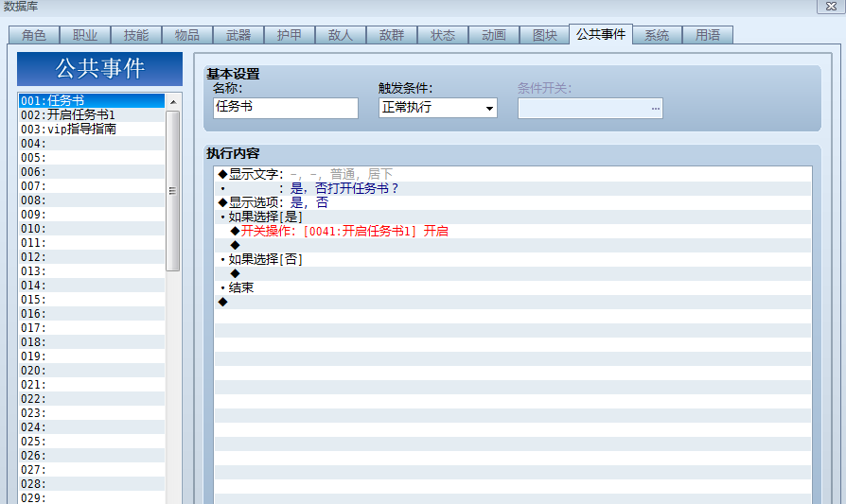This screenshot has width=846, height=504.
Task: Select empty event slot 004
Action: (x=92, y=144)
